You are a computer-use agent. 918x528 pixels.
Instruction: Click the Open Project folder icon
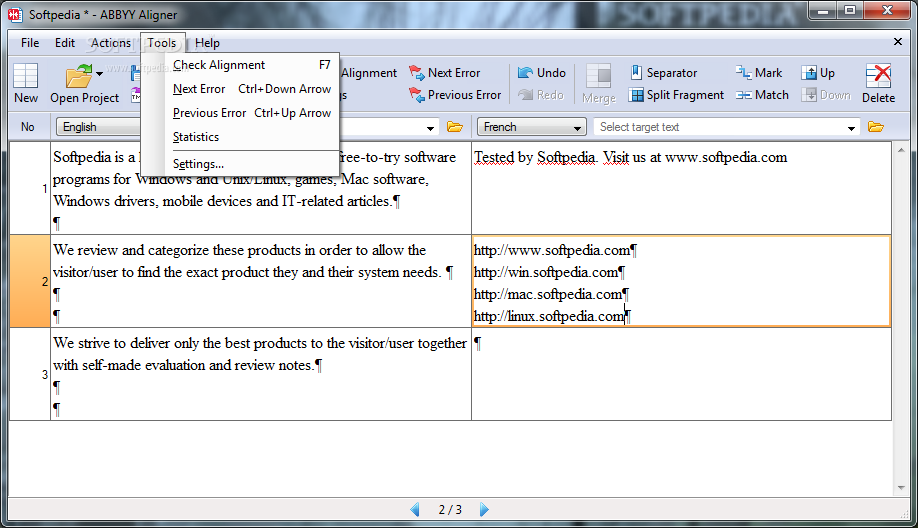78,76
